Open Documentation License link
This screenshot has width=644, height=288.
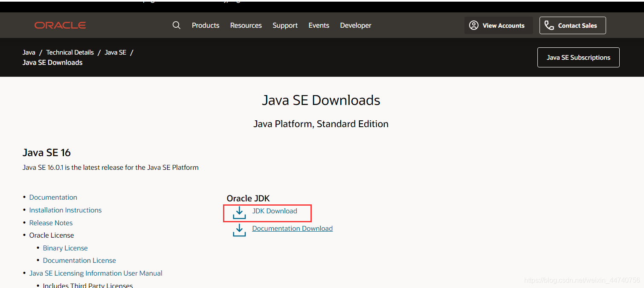(x=79, y=260)
